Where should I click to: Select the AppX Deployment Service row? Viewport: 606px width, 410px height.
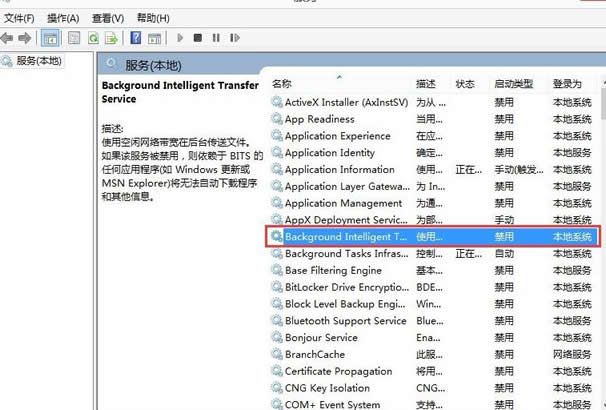coord(431,220)
